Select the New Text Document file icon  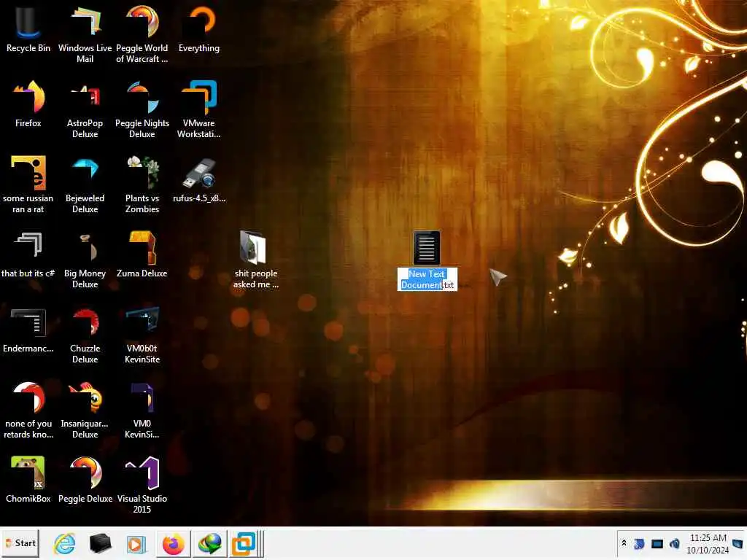coord(426,248)
